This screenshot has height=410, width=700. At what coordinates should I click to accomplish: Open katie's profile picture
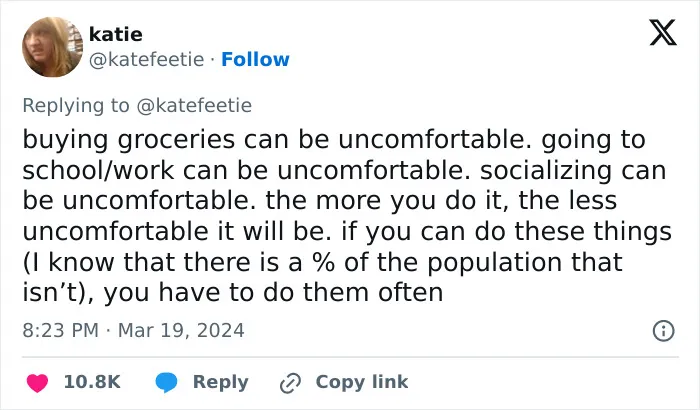tap(53, 47)
